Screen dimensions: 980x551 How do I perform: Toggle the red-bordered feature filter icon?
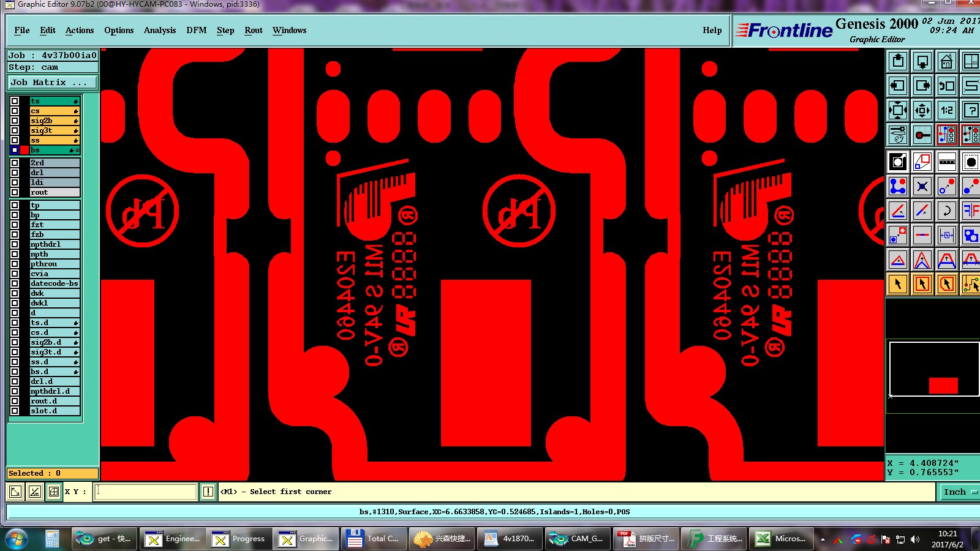[x=947, y=135]
